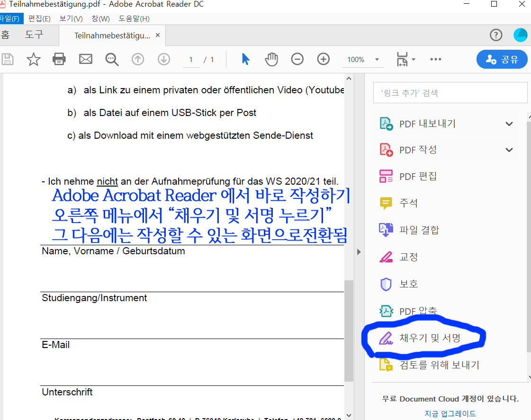Switch to 도구 tab

pos(34,35)
